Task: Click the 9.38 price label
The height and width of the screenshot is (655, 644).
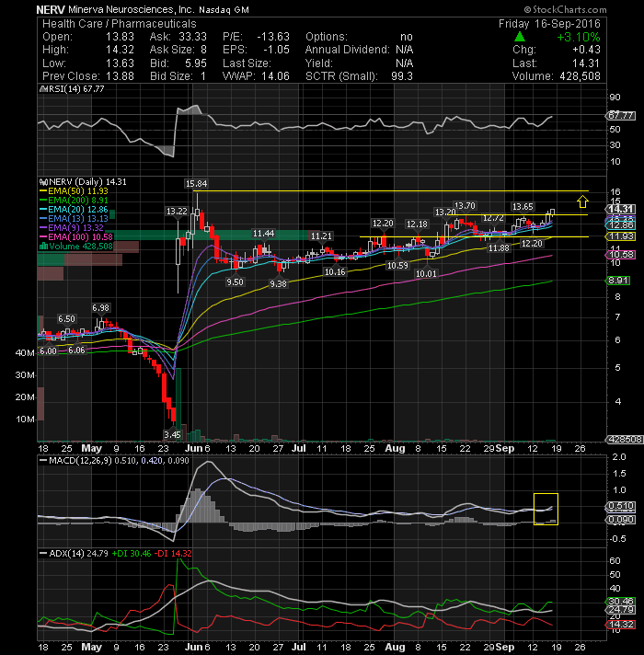Action: 278,283
